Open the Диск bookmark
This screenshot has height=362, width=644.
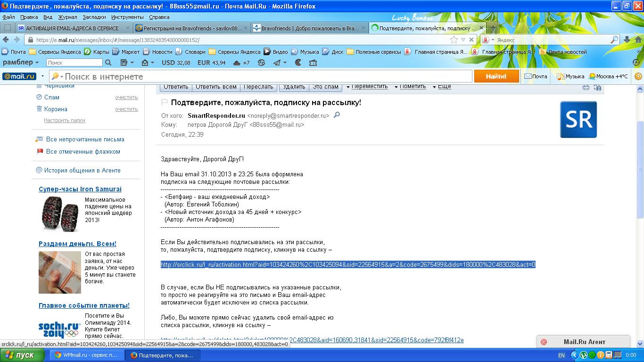333,52
